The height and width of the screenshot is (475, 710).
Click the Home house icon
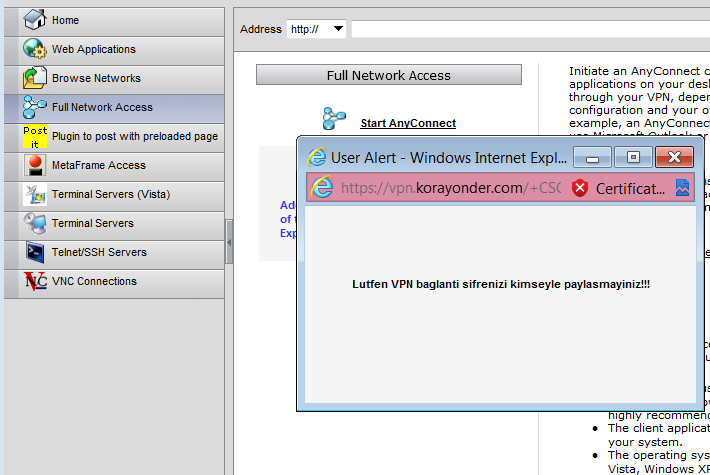click(x=34, y=19)
